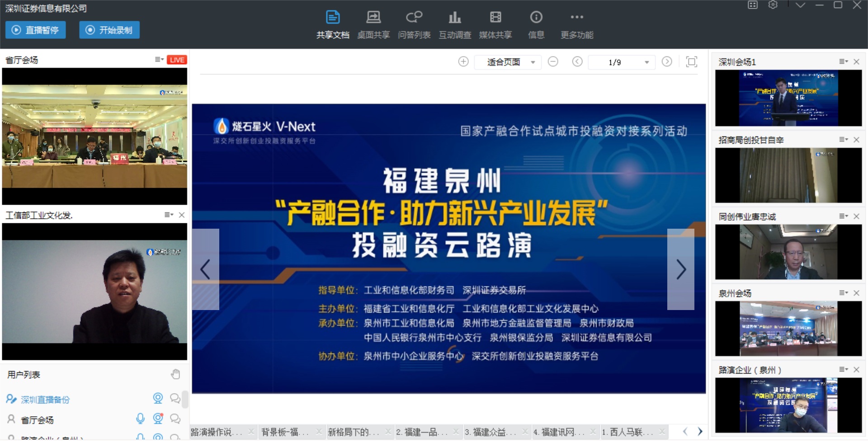Open chat with 深圳直播备份 user
This screenshot has width=868, height=442.
pos(175,398)
